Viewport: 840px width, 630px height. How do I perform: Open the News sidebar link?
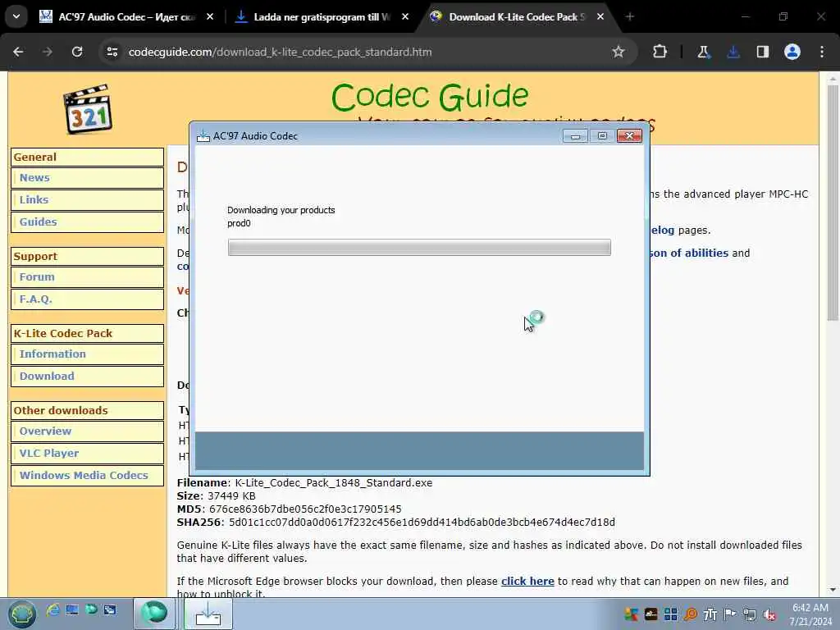click(x=87, y=178)
